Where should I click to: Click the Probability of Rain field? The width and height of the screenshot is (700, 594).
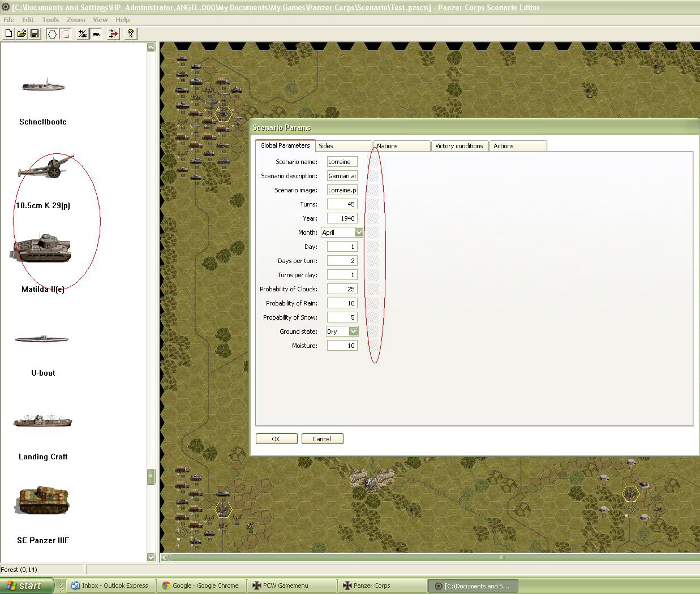342,303
